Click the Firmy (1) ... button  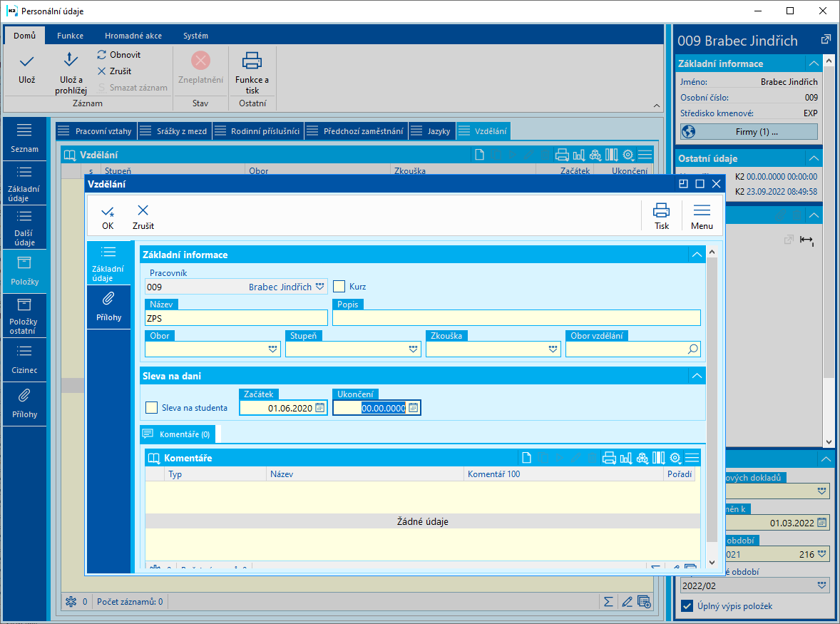tap(749, 132)
